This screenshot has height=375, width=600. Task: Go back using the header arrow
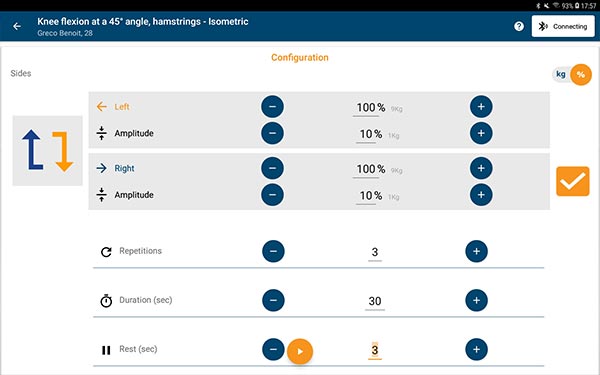click(17, 26)
